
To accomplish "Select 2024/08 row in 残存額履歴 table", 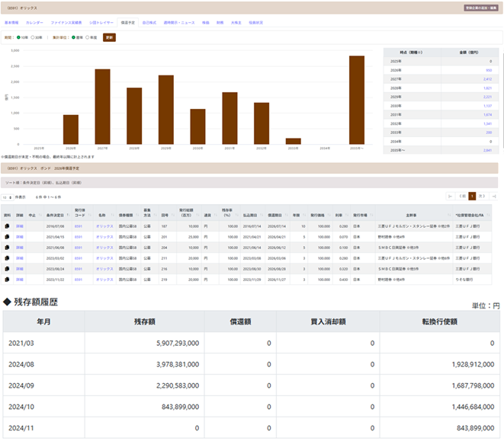I will (252, 364).
